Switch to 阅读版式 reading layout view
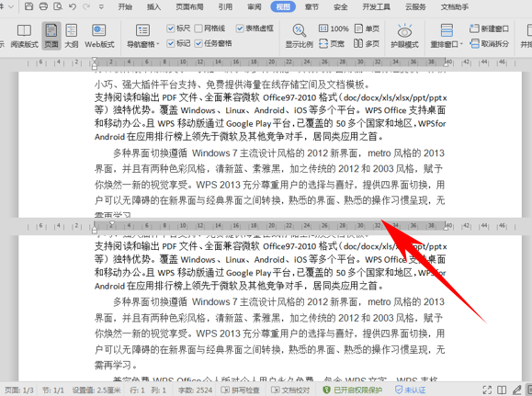Image resolution: width=532 pixels, height=396 pixels. click(x=24, y=36)
